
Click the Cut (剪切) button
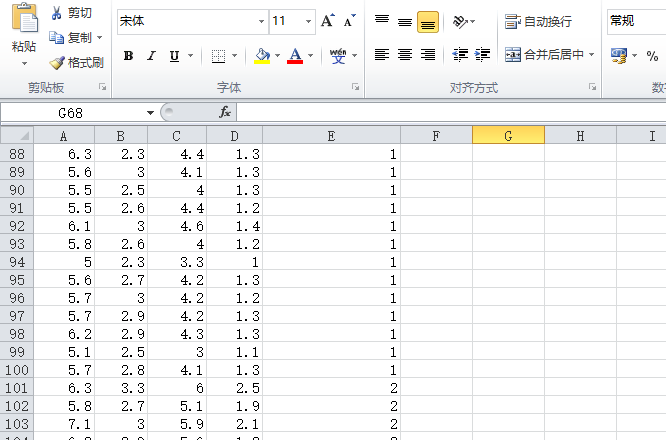[71, 13]
